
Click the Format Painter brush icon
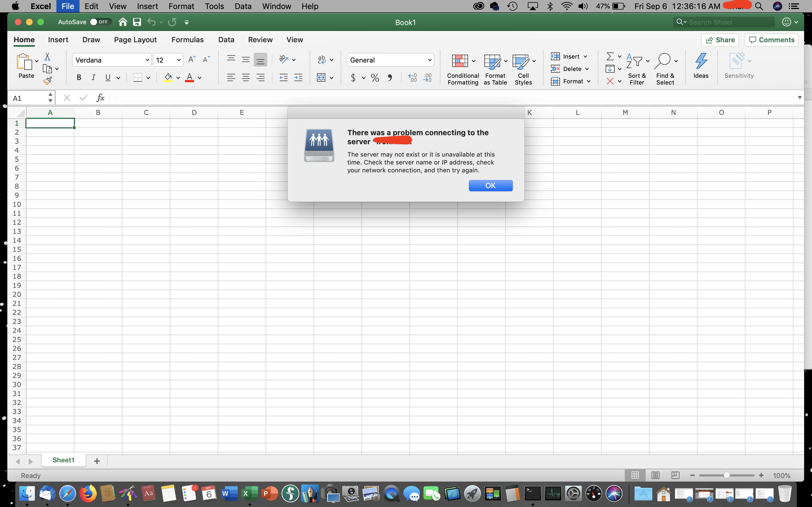(x=47, y=81)
